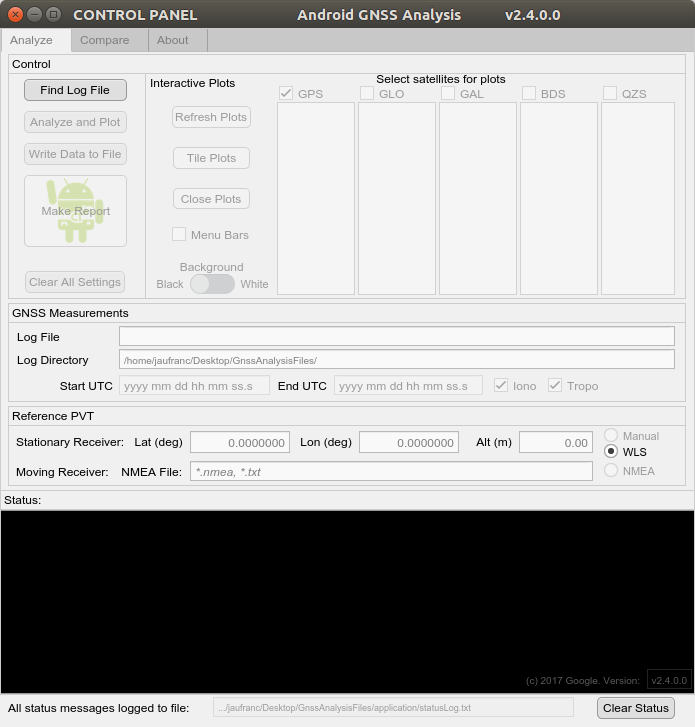Click the Log Directory input field
Screen dimensions: 695x727
[397, 359]
